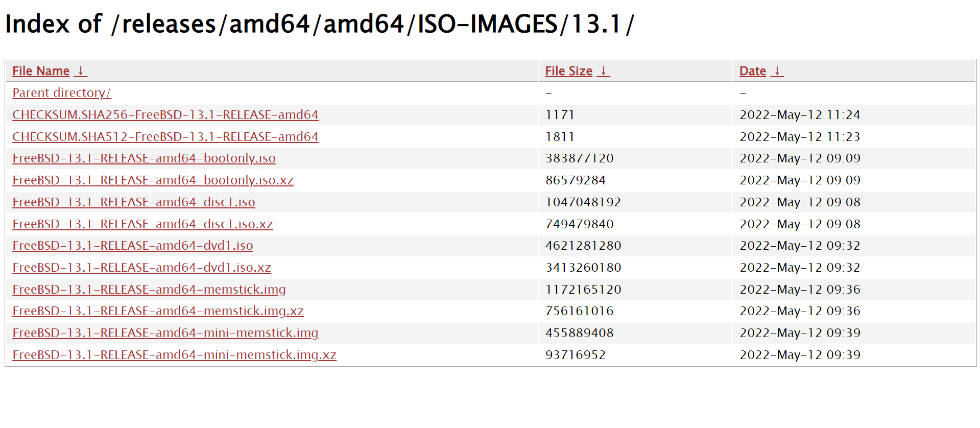Select date 2022-May-12 11:23
Screen dimensions: 980x428
click(x=800, y=137)
